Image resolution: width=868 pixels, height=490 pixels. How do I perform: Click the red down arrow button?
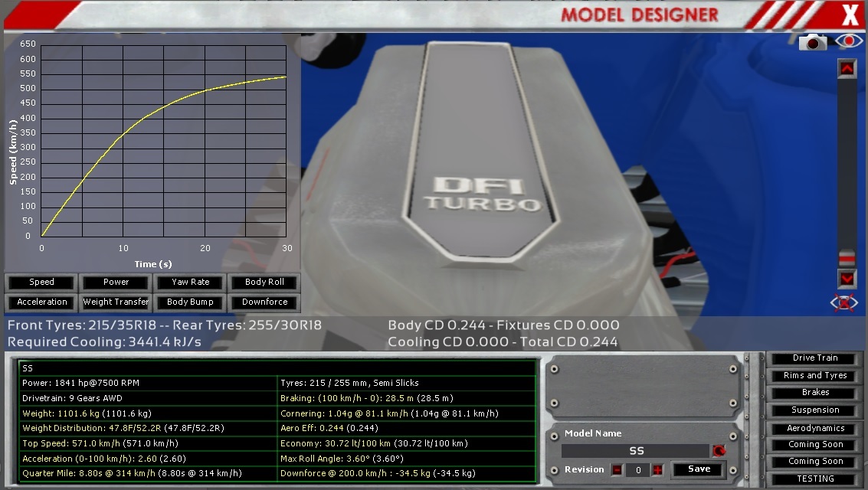point(847,279)
